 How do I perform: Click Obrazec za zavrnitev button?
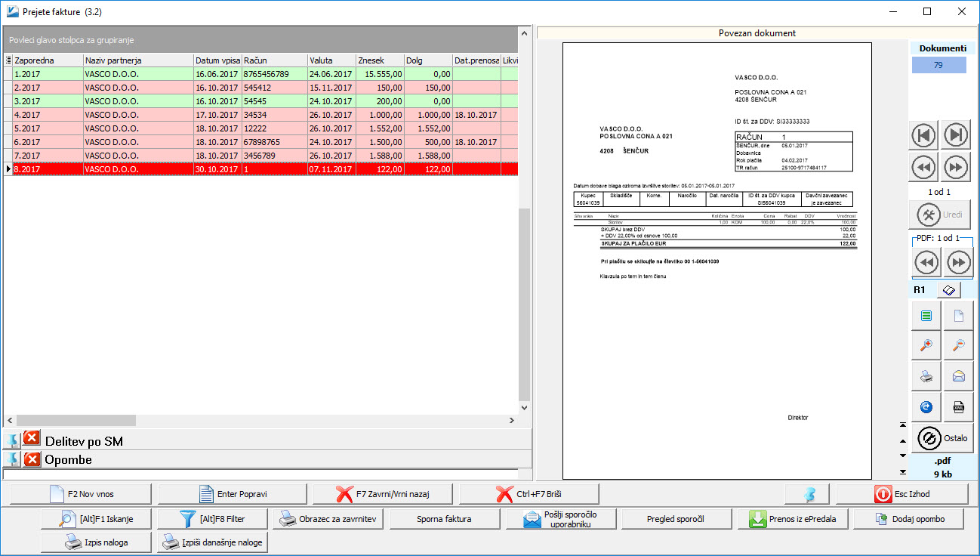(x=329, y=519)
